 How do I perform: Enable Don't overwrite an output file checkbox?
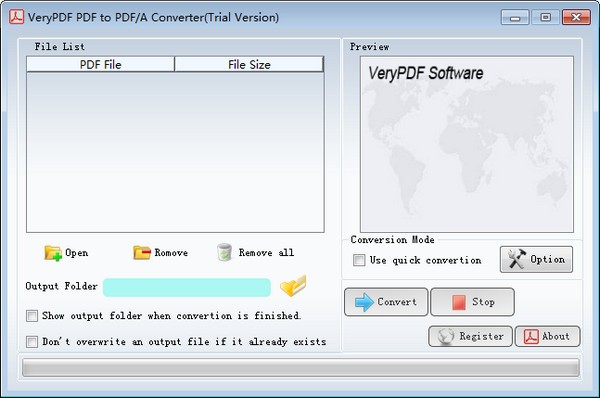pyautogui.click(x=32, y=341)
